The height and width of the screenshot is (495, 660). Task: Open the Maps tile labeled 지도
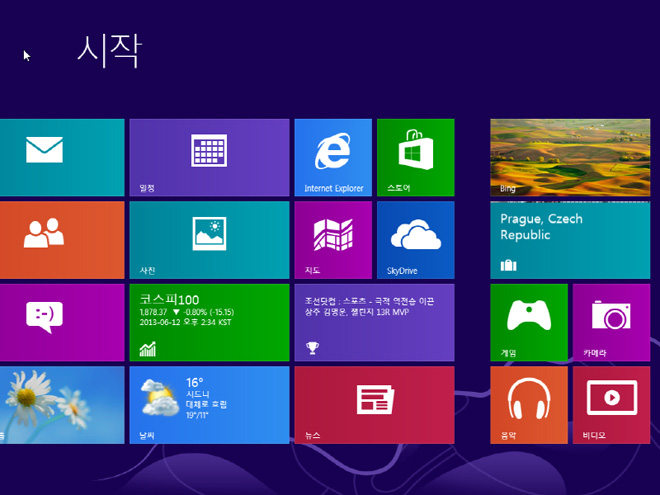[x=333, y=240]
